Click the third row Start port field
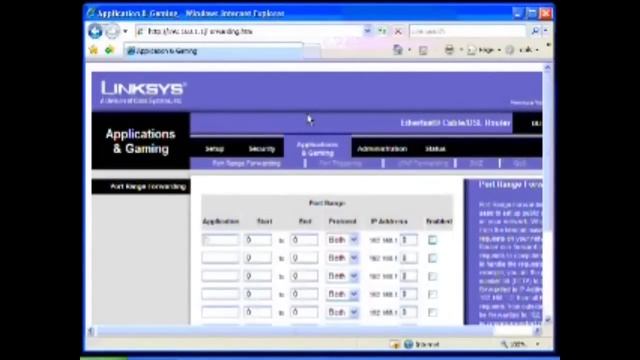 (258, 276)
